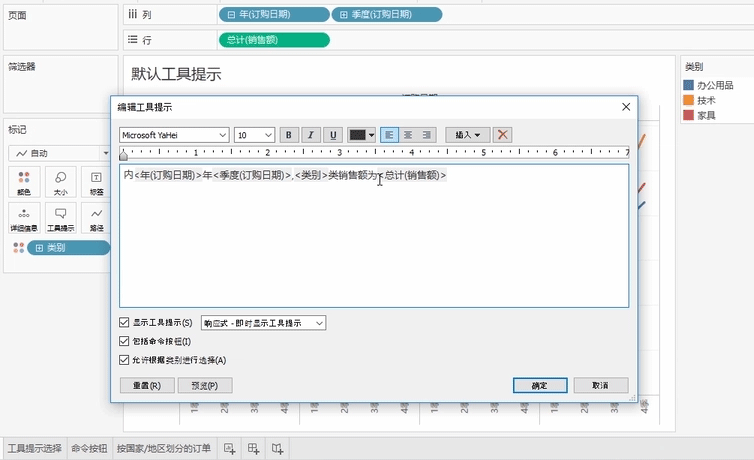The width and height of the screenshot is (754, 460).
Task: Right-align the tooltip text
Action: pos(427,135)
